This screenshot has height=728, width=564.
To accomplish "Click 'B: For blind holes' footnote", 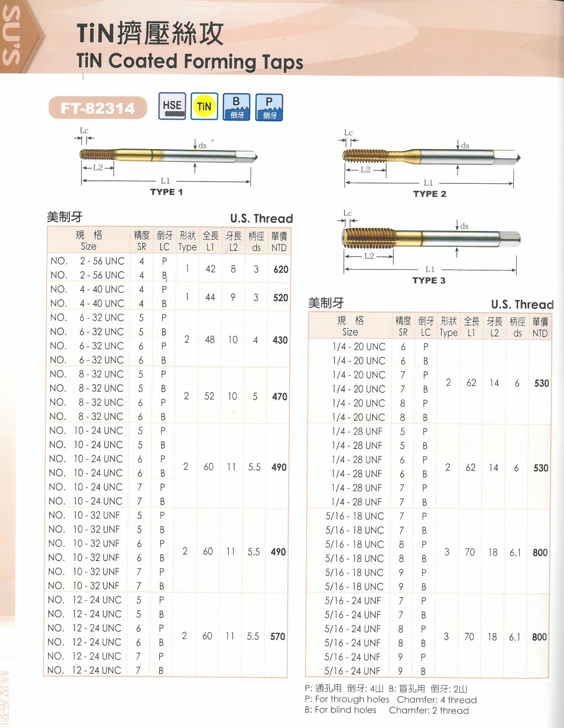I will tap(341, 710).
